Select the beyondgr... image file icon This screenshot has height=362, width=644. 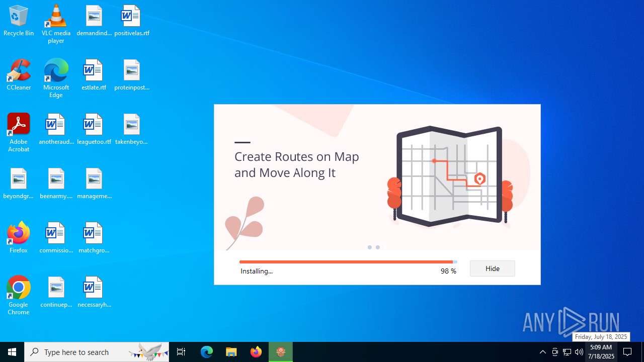19,184
